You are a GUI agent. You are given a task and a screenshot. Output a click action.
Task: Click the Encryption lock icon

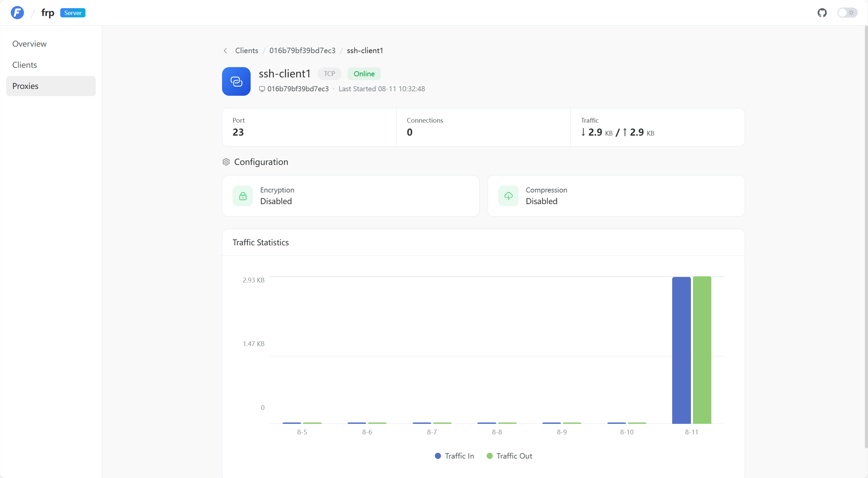tap(243, 196)
